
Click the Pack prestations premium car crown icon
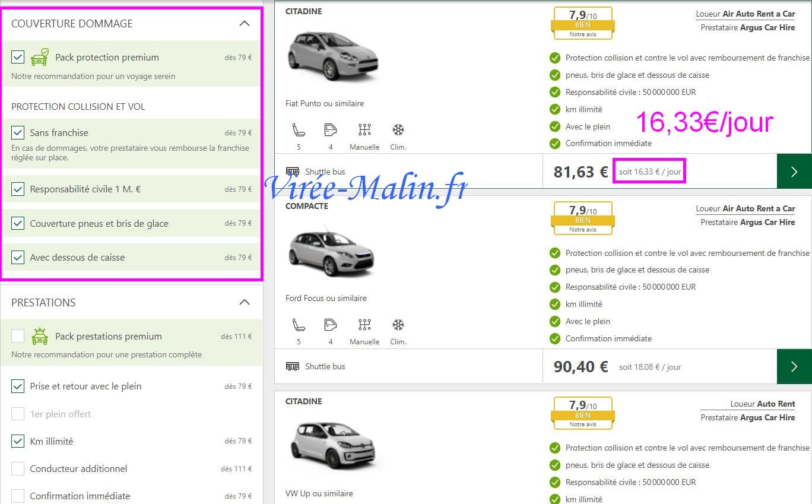pos(40,336)
